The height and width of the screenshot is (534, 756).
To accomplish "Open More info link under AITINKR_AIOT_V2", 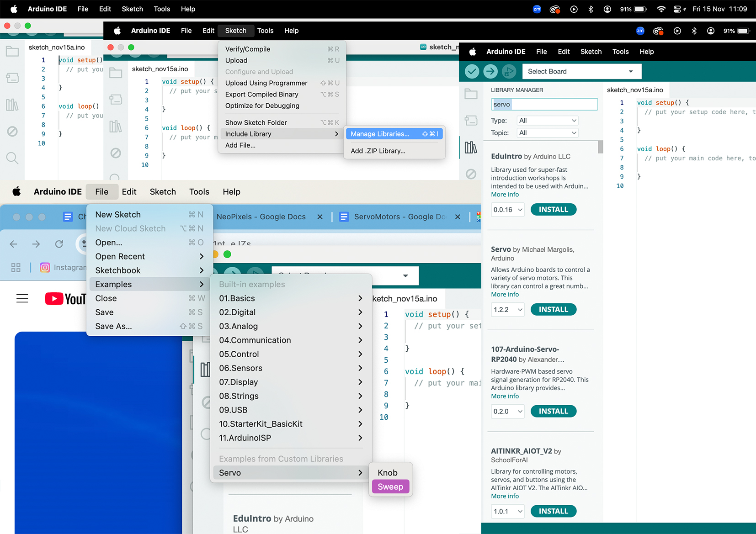I will (x=505, y=497).
